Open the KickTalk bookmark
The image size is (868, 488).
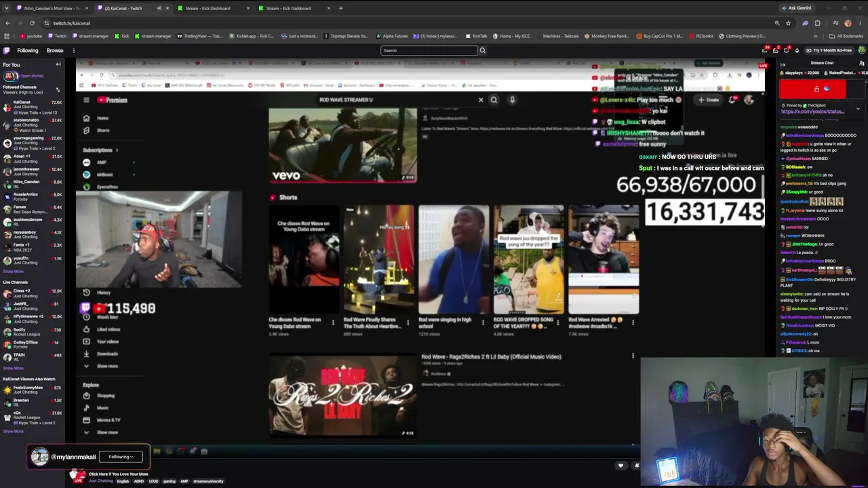(x=476, y=36)
